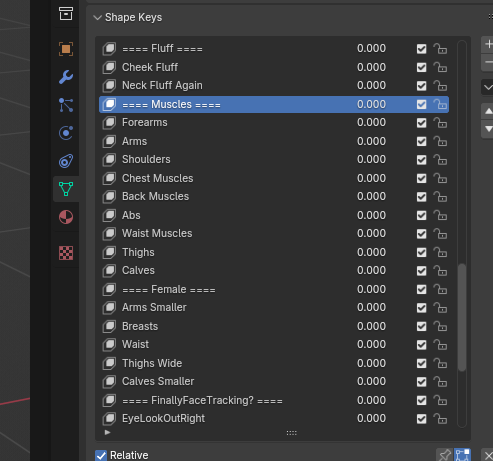
Task: Disable the Thighs Wide shape key checkbox
Action: point(421,364)
